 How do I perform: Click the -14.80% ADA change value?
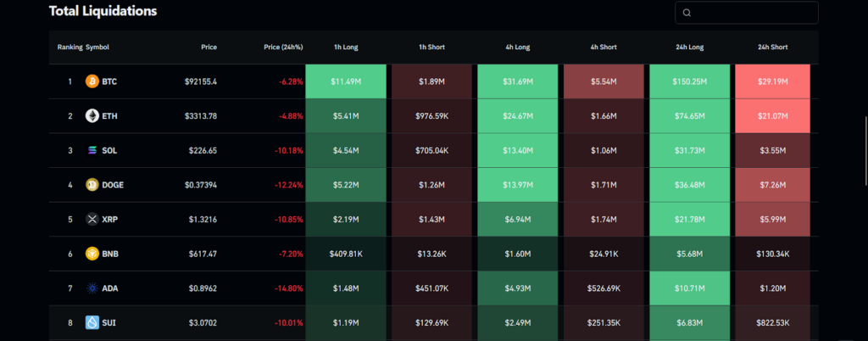tap(290, 288)
